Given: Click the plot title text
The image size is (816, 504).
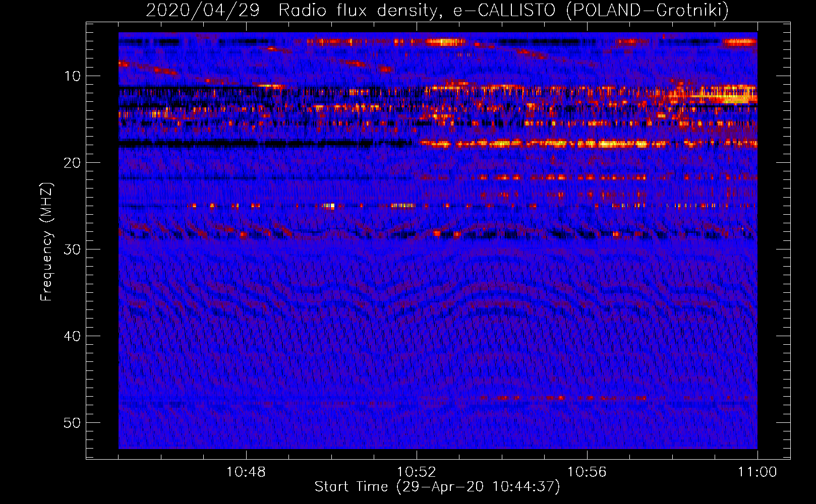Looking at the screenshot, I should point(437,10).
